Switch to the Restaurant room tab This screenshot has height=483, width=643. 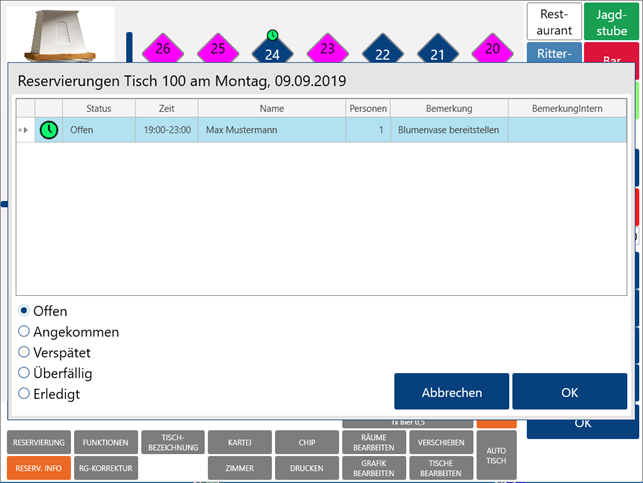pos(554,21)
